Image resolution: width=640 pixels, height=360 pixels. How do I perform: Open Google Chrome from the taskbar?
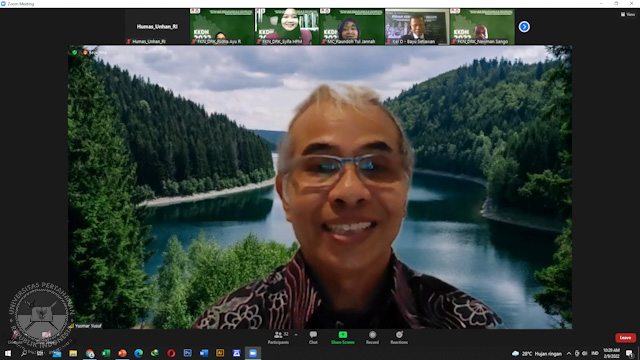tap(90, 353)
